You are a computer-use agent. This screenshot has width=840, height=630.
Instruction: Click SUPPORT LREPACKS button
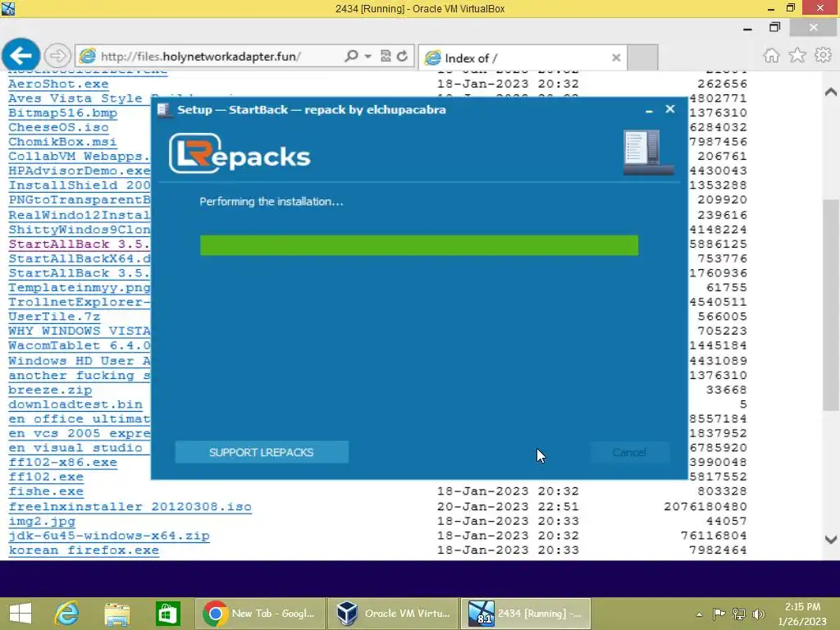point(262,452)
